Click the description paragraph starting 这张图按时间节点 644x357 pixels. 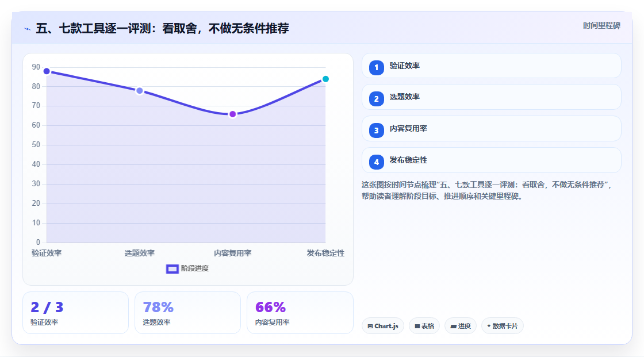click(488, 191)
